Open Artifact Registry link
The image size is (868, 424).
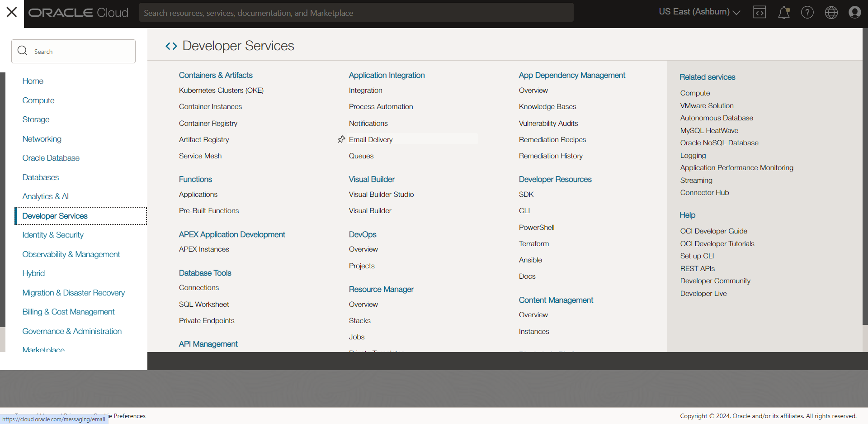click(204, 139)
